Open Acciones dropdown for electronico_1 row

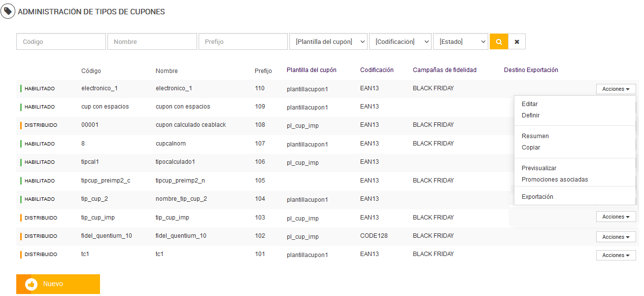click(x=616, y=89)
